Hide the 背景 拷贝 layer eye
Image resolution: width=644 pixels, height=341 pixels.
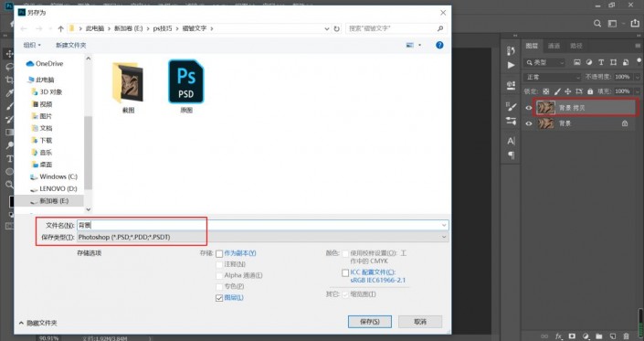[x=529, y=108]
